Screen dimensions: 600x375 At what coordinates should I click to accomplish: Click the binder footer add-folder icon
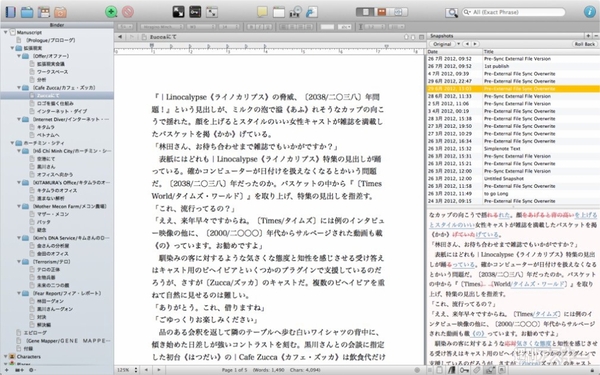(x=19, y=370)
